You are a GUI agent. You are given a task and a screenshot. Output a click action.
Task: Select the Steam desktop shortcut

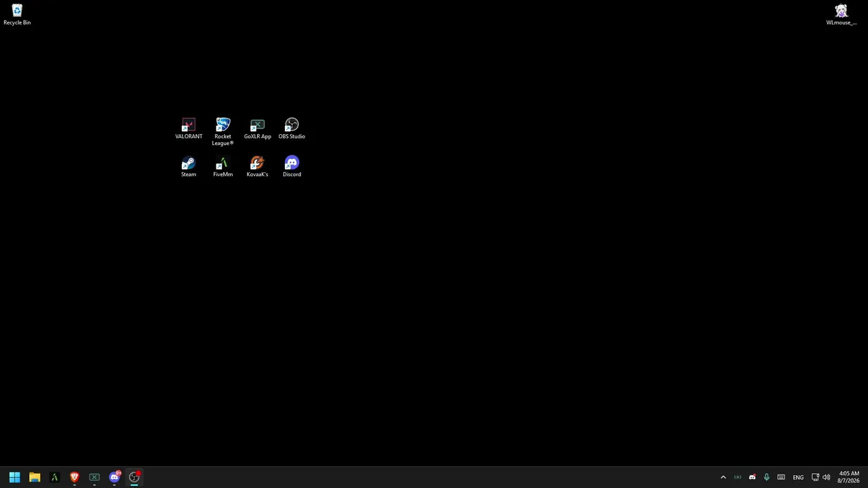[x=189, y=167]
